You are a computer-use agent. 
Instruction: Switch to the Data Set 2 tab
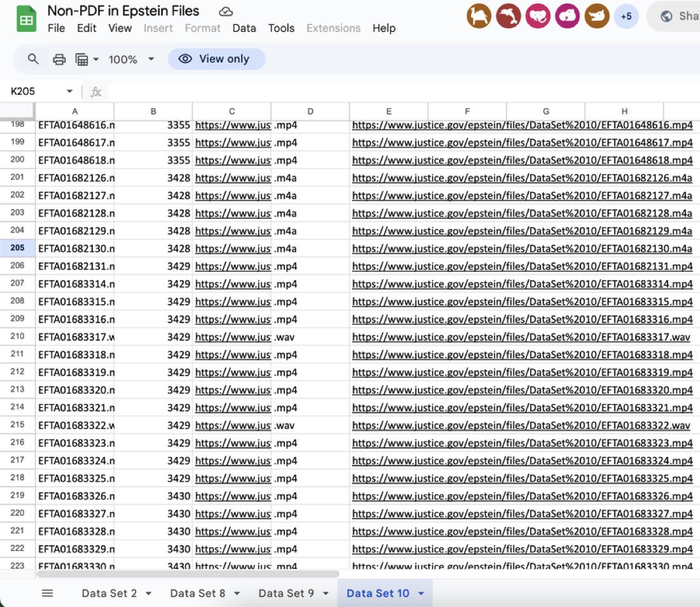[x=109, y=592]
